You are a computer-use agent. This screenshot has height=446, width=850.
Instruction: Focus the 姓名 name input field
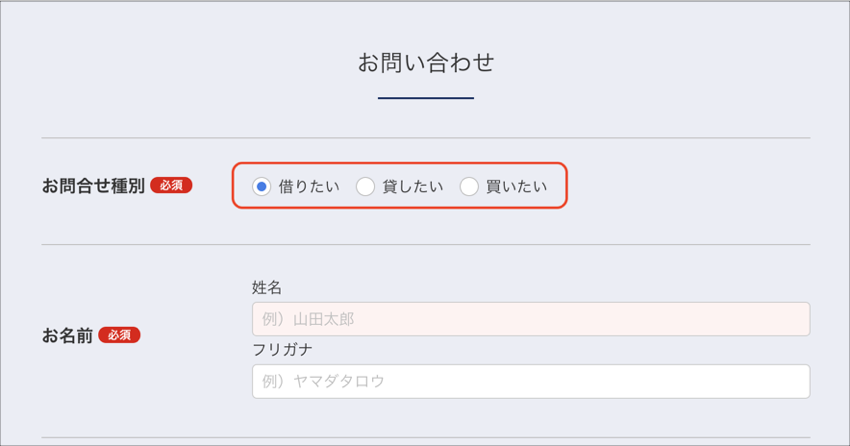[530, 319]
